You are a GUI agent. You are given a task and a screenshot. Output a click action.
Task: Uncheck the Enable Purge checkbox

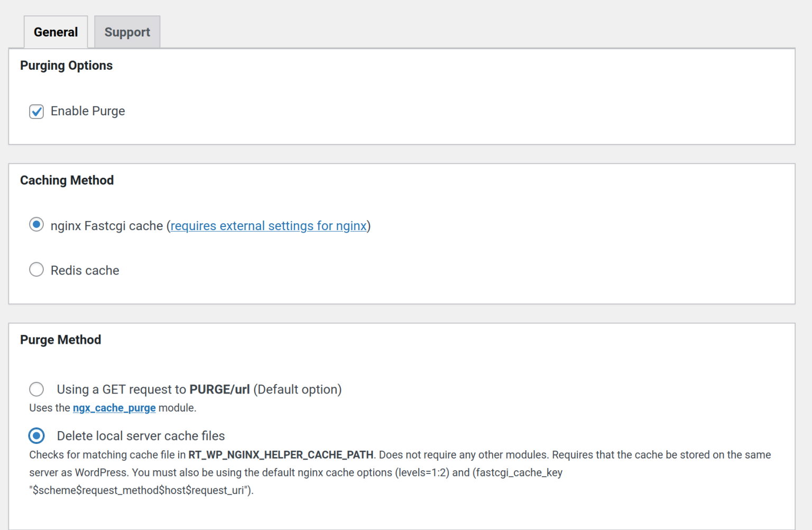[36, 112]
